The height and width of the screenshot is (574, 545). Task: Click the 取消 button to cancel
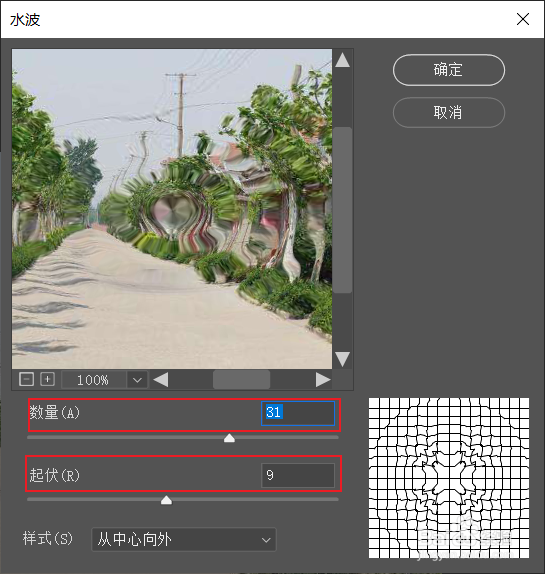[x=449, y=112]
